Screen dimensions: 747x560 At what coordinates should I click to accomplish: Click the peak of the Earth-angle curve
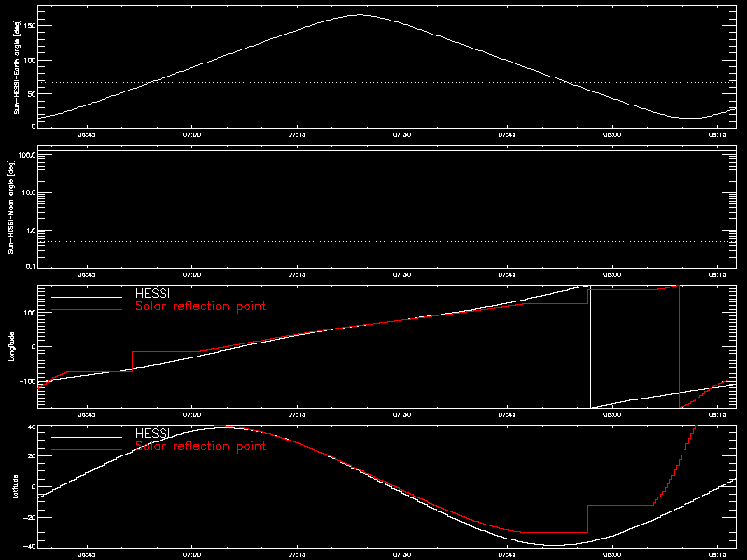(x=359, y=15)
